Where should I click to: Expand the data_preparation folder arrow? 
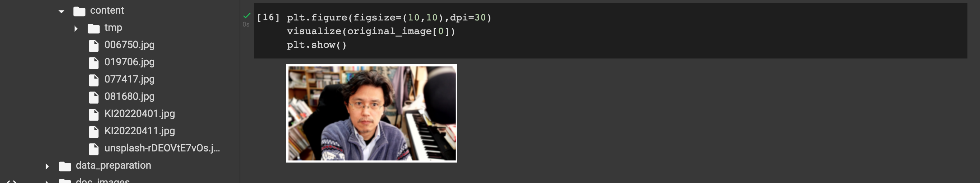pyautogui.click(x=47, y=166)
